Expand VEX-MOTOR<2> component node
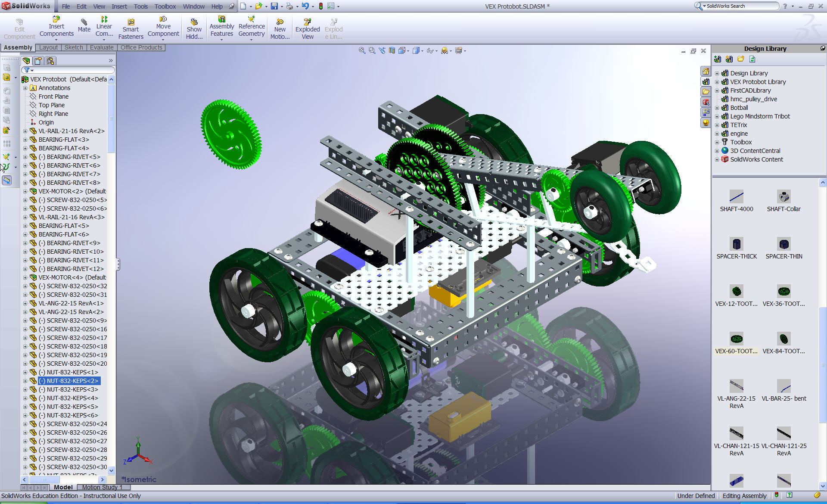Screen dimensions: 827x504 point(25,191)
